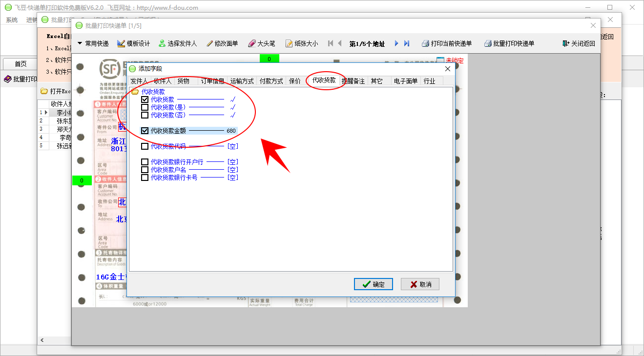Open the 系统 menu
644x356 pixels.
12,20
